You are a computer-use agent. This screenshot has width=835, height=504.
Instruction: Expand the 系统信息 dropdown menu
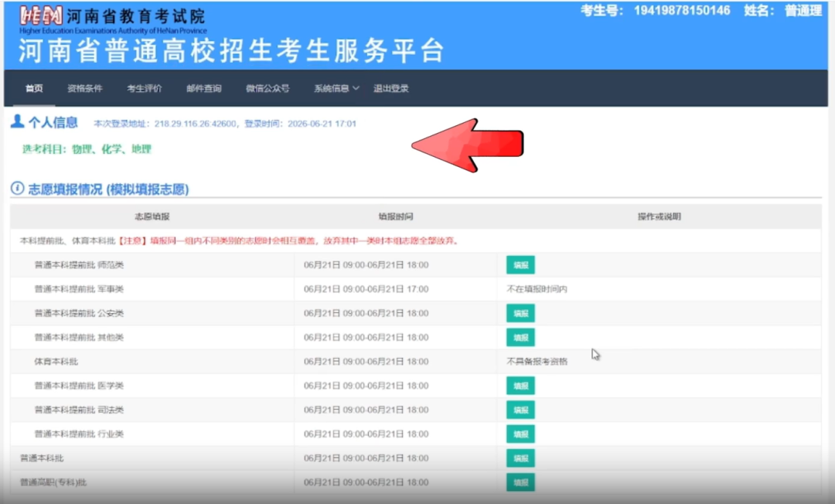pos(336,88)
